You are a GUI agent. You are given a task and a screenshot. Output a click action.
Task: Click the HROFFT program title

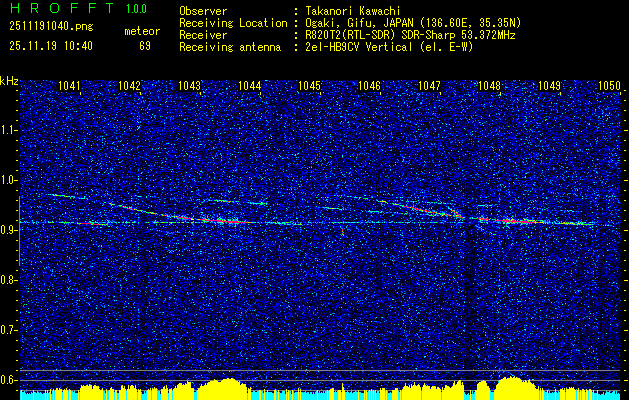coord(62,8)
